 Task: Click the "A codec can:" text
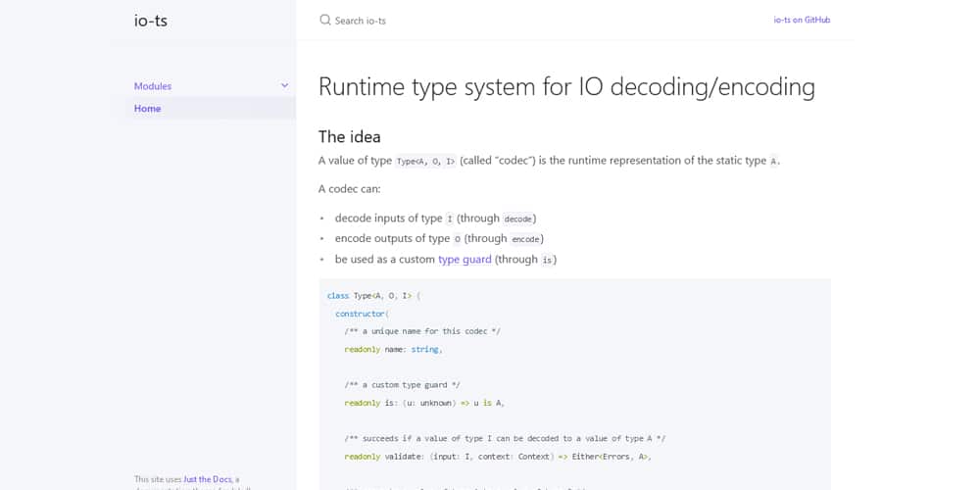[350, 189]
